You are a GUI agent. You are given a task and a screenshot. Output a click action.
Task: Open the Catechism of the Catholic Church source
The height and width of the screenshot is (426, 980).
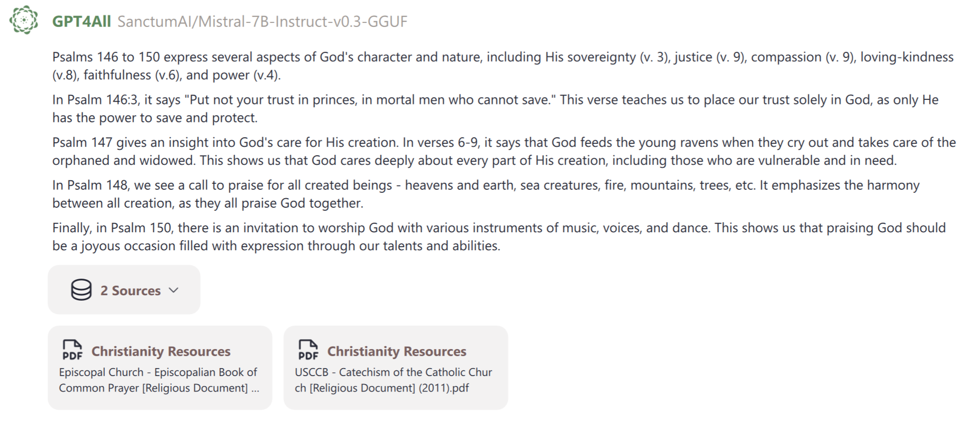tap(395, 368)
